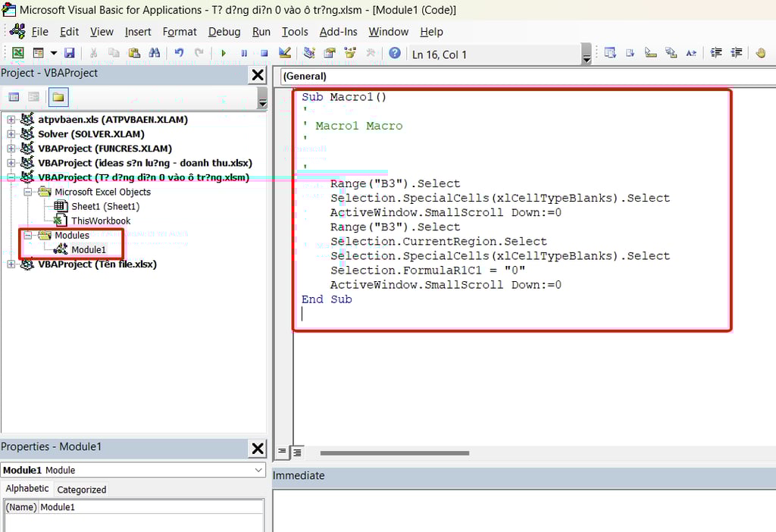Expand the ideas doanh thu.xlsx project node

[x=11, y=162]
